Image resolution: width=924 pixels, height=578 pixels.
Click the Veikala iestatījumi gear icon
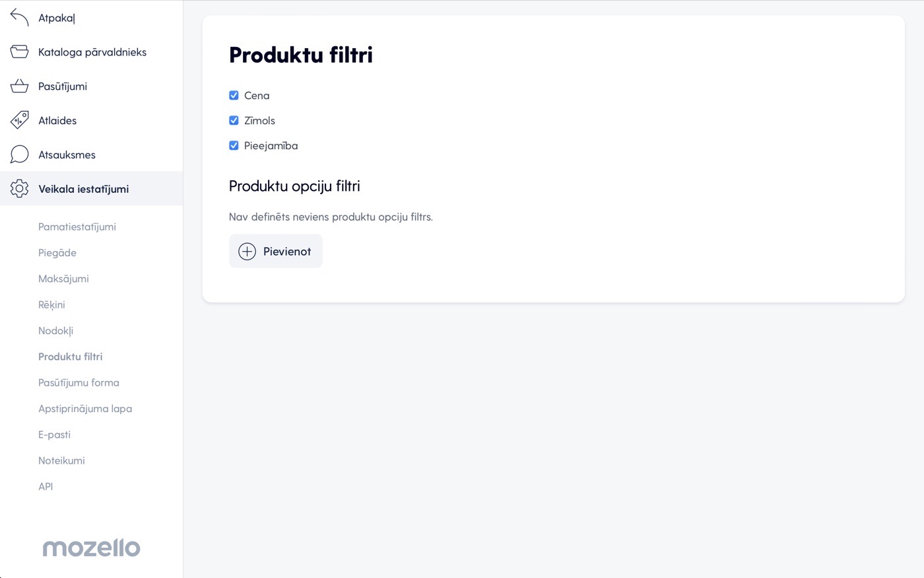[x=20, y=189]
